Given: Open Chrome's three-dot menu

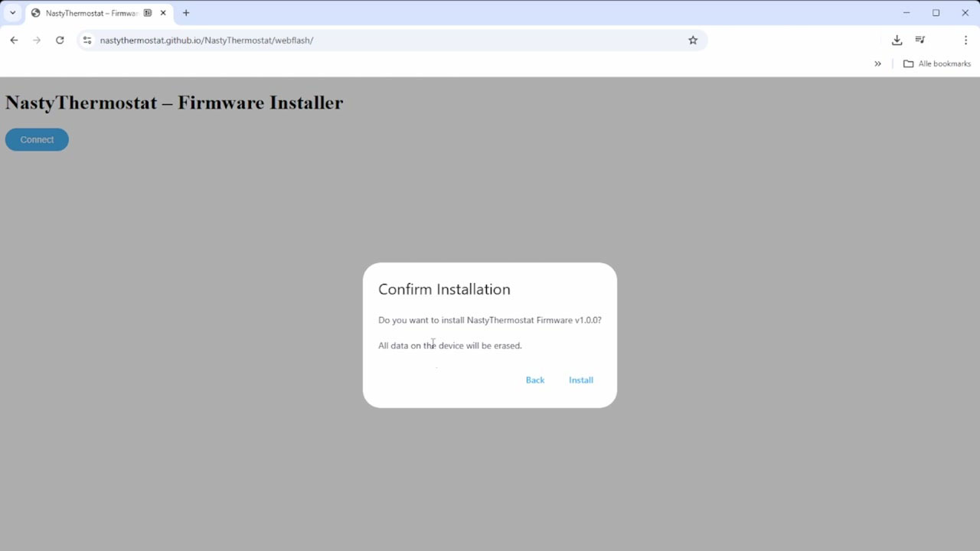Looking at the screenshot, I should [965, 40].
